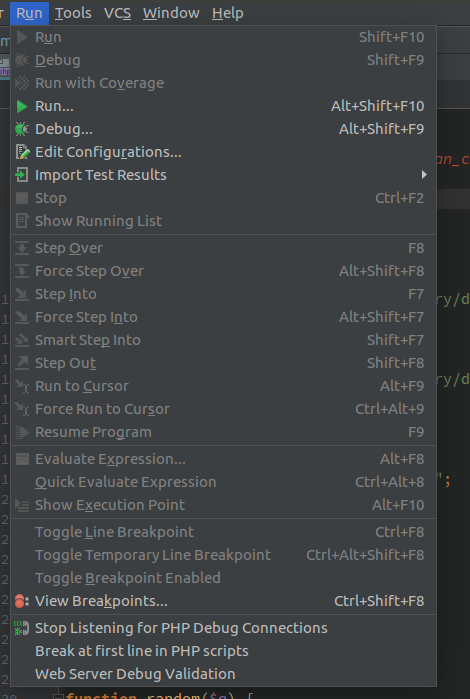Click the red View Breakpoints icon
The height and width of the screenshot is (699, 470).
coord(21,601)
